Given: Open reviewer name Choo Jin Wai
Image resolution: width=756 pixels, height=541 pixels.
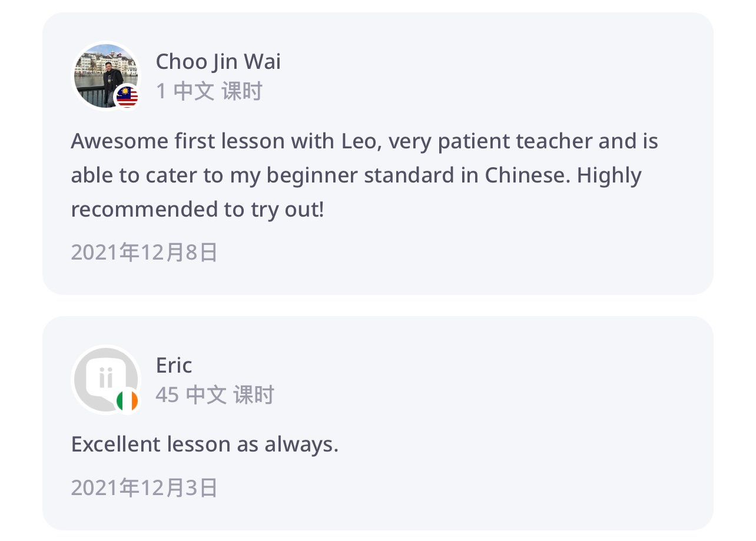Looking at the screenshot, I should 218,61.
